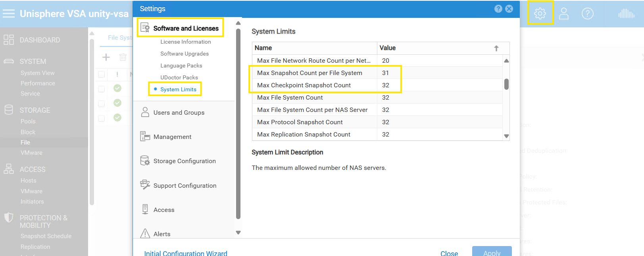
Task: Open System View in sidebar
Action: tap(38, 73)
